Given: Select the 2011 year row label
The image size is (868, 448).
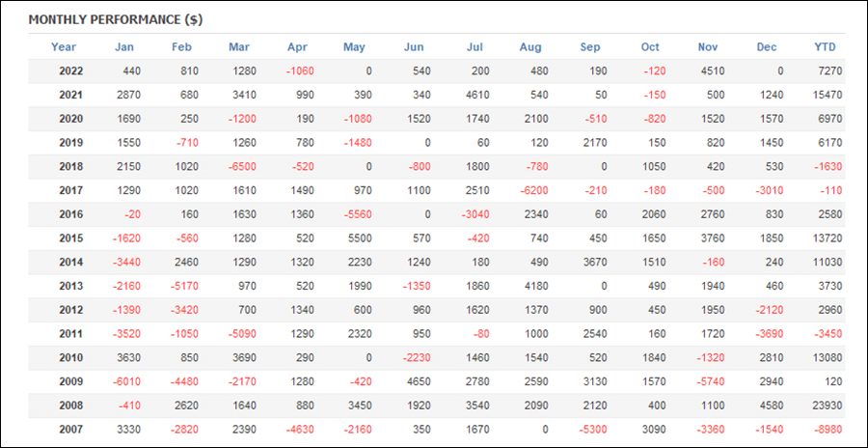Looking at the screenshot, I should (x=70, y=334).
